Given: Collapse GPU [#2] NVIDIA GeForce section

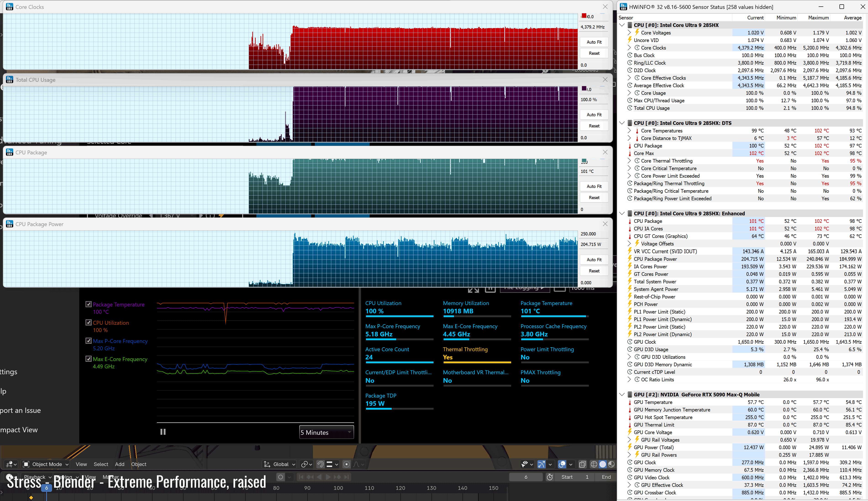Looking at the screenshot, I should pos(622,394).
